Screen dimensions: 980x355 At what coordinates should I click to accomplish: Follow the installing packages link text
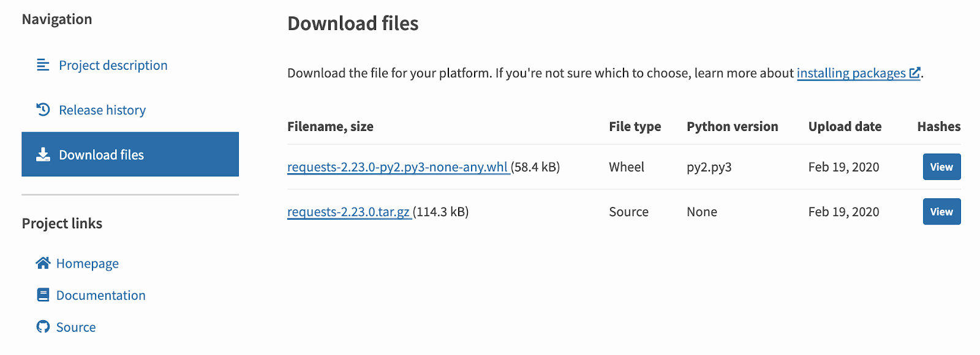(x=851, y=73)
